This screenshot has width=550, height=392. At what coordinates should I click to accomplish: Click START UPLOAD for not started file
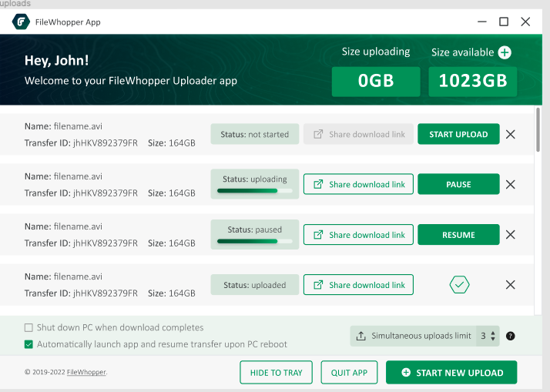coord(458,134)
